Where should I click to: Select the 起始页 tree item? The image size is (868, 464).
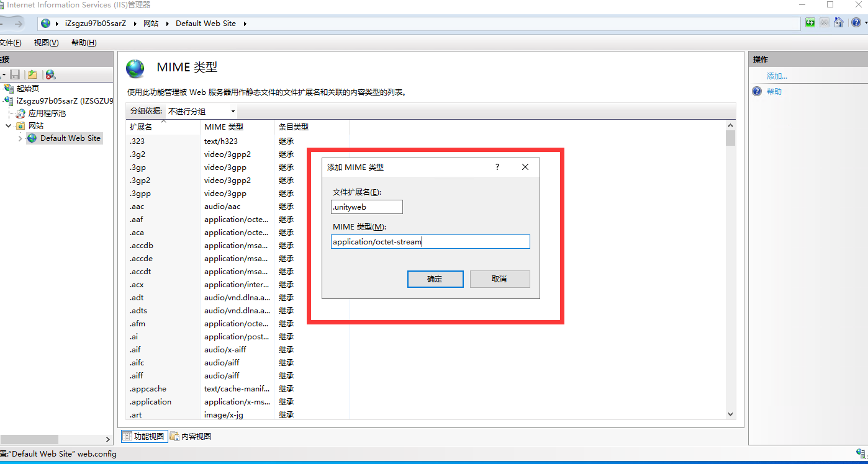pos(27,89)
